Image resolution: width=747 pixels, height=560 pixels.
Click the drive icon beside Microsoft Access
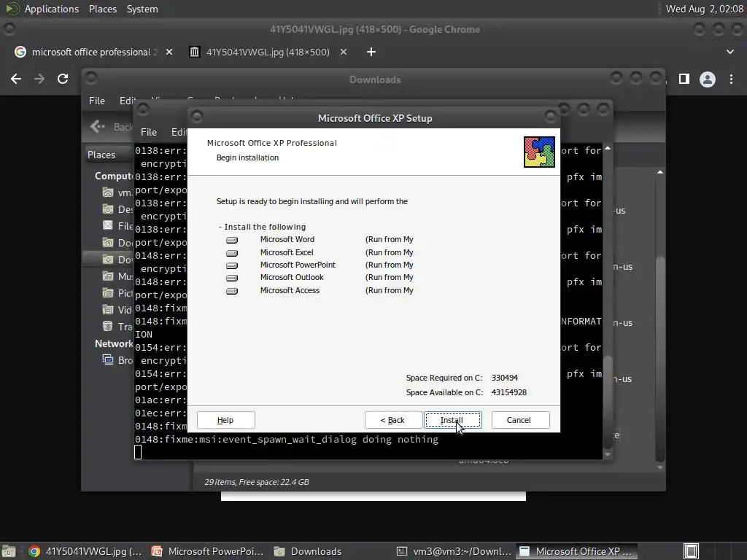232,291
